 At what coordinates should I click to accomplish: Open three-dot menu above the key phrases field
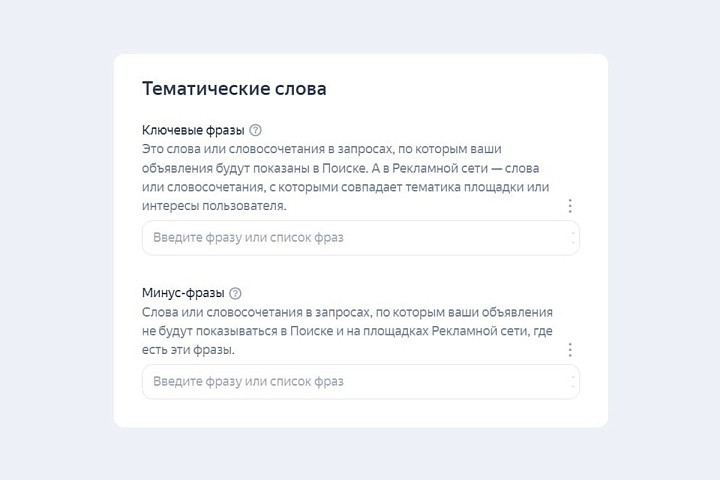pyautogui.click(x=570, y=206)
